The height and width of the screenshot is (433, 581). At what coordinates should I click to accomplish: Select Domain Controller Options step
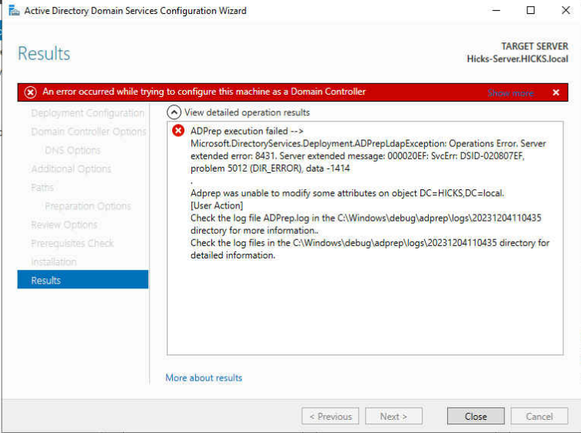tap(89, 131)
